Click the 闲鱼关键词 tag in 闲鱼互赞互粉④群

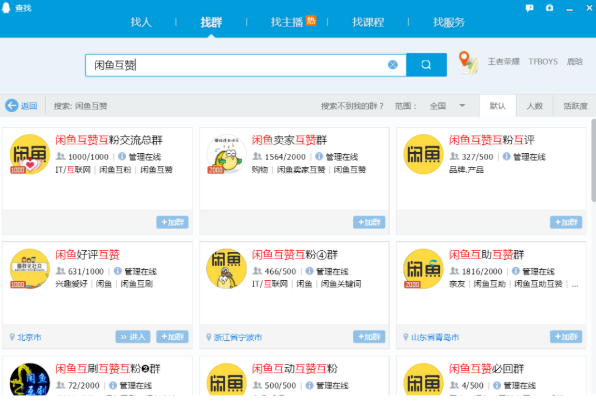pyautogui.click(x=341, y=284)
